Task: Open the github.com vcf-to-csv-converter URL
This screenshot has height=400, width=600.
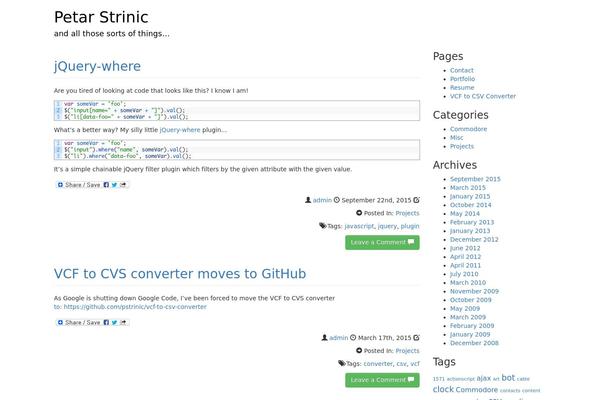Action: click(135, 307)
